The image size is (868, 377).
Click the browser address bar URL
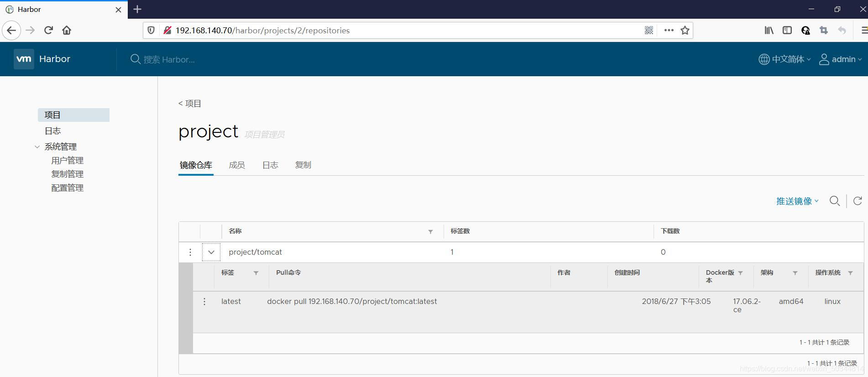click(262, 31)
